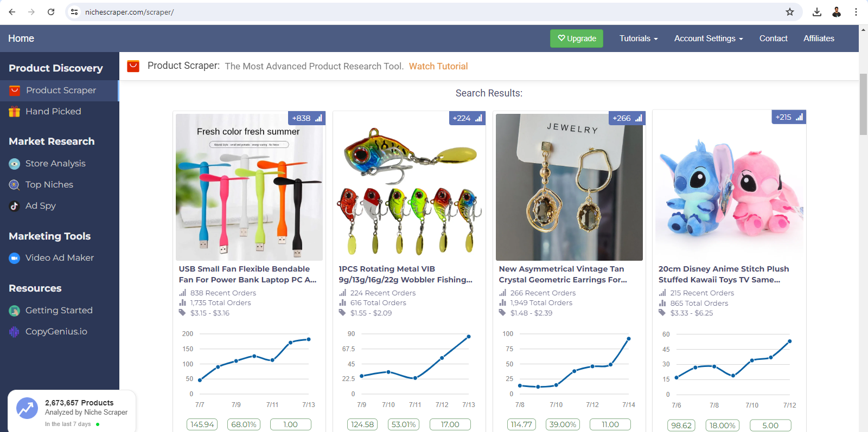
Task: Click bar icon beside 1,949 Total Orders
Action: (502, 303)
